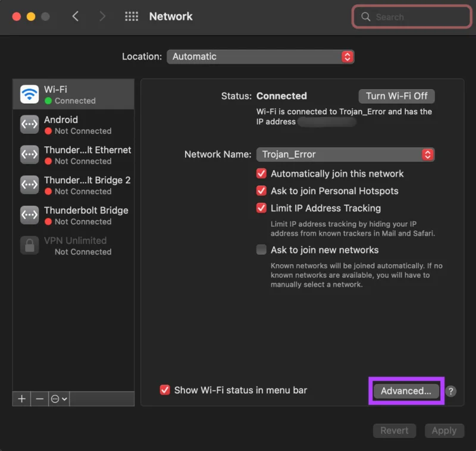The height and width of the screenshot is (451, 476).
Task: Click Turn Wi-Fi Off button
Action: point(396,96)
